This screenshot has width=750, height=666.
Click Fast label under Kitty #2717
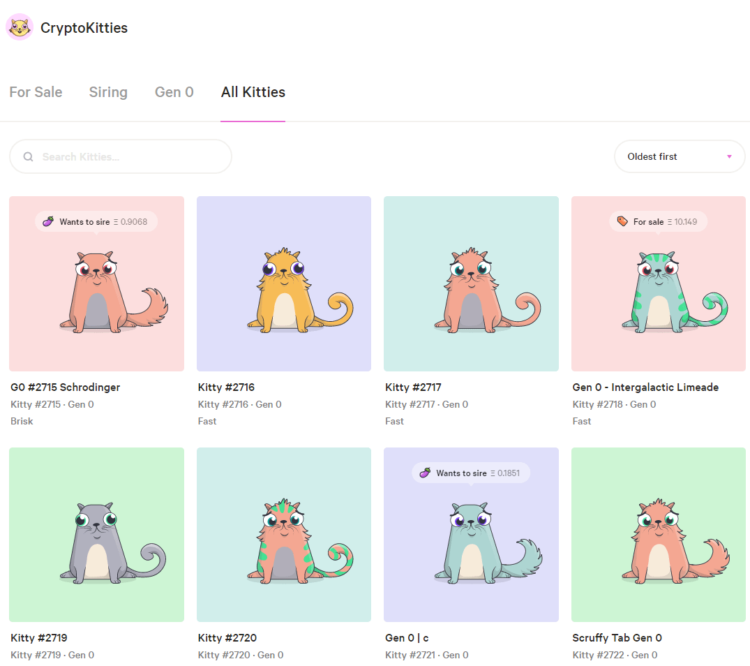coord(394,421)
